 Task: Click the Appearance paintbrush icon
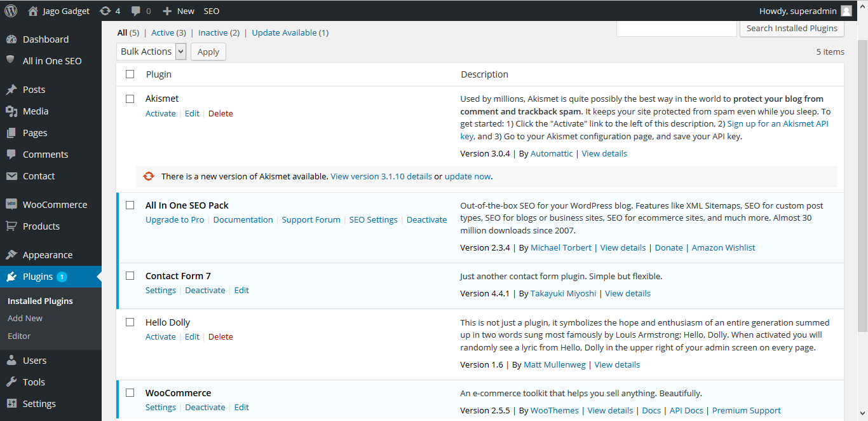11,255
